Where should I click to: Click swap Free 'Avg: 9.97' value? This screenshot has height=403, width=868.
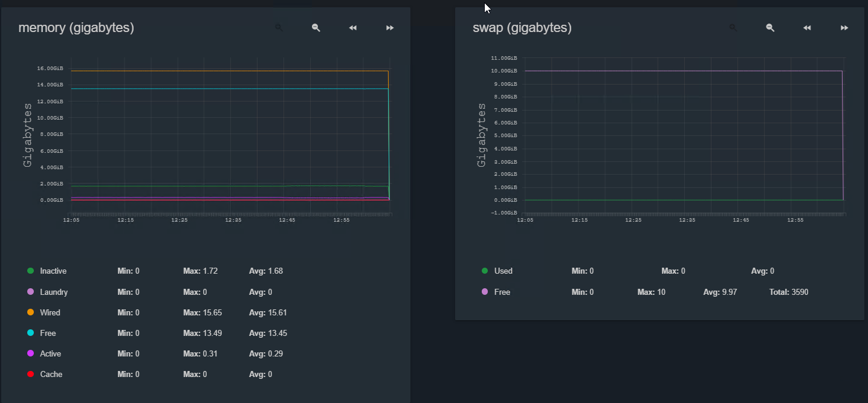pyautogui.click(x=721, y=292)
